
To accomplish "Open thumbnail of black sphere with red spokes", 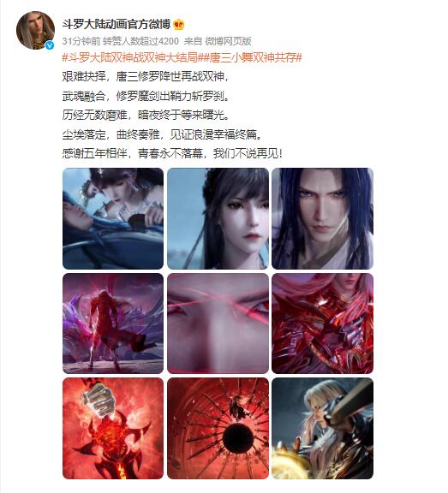I will tap(218, 428).
